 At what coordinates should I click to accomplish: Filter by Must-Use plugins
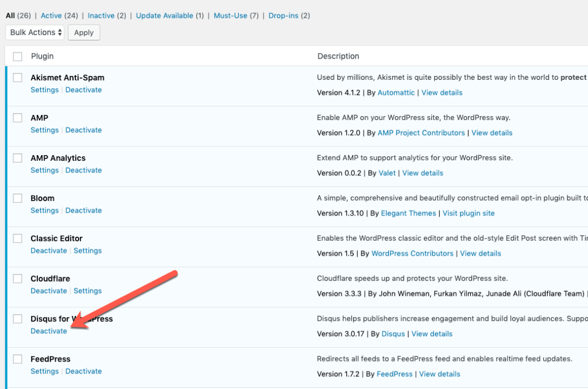pyautogui.click(x=230, y=16)
